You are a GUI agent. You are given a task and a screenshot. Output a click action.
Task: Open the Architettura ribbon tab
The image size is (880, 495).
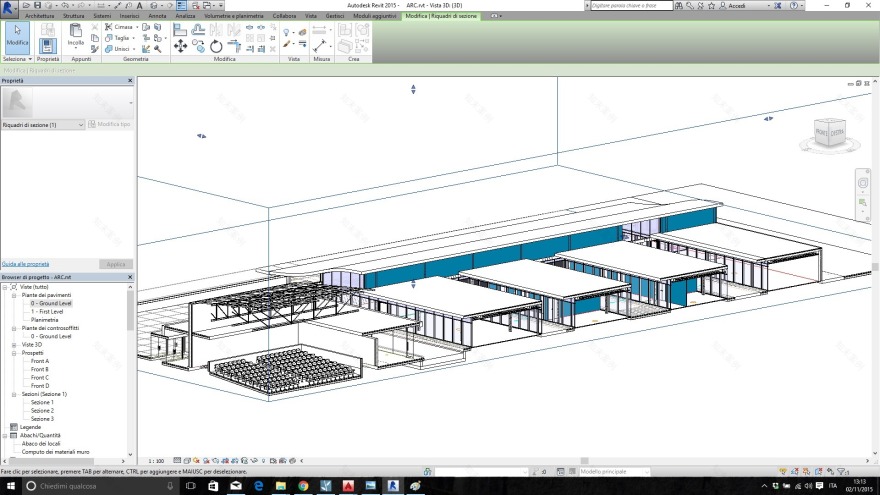click(40, 17)
